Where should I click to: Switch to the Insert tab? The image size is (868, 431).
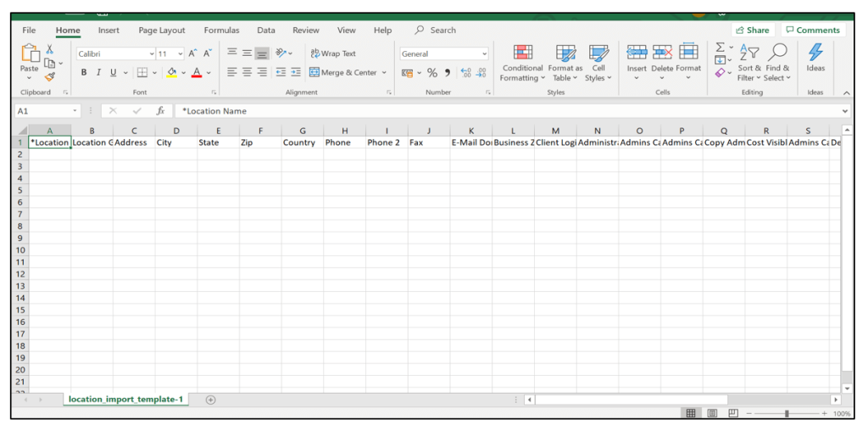click(108, 31)
